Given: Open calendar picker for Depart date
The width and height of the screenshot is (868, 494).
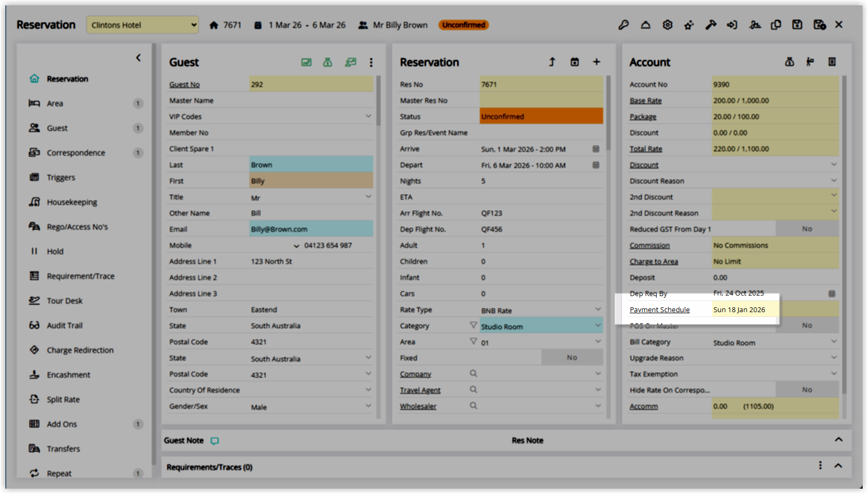Looking at the screenshot, I should 596,165.
